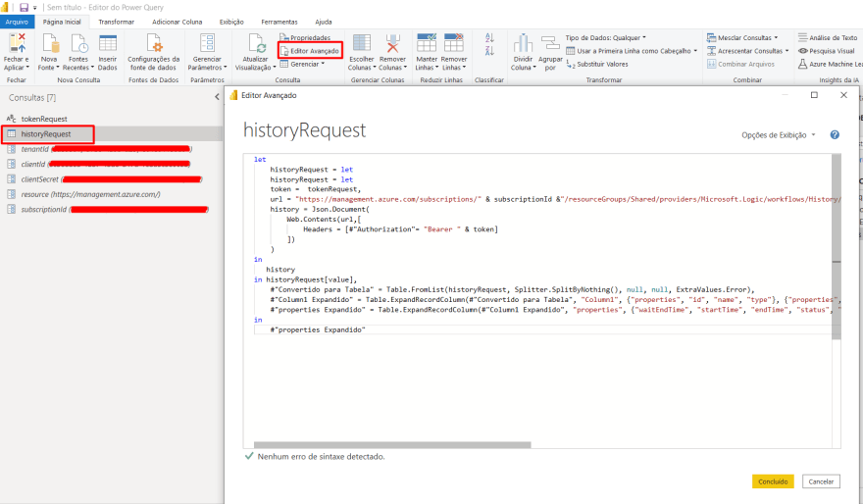Collapse the Consultas pane arrow
The width and height of the screenshot is (863, 504).
[x=217, y=98]
